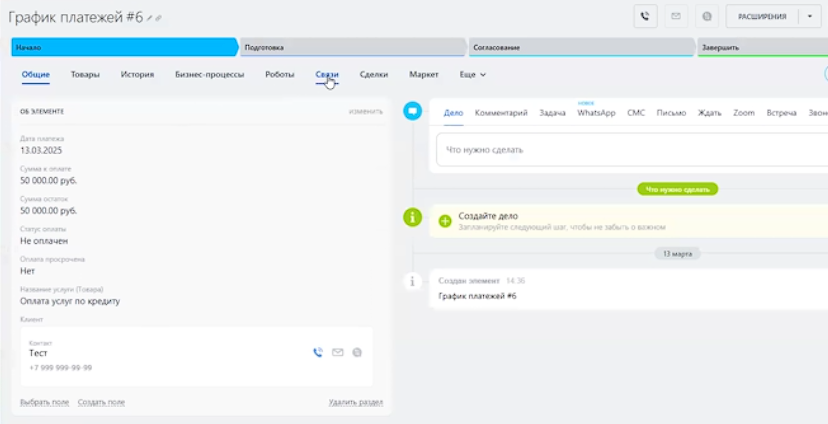Image resolution: width=828 pixels, height=424 pixels.
Task: Select the WhatsApp tab in the timeline
Action: click(x=596, y=113)
